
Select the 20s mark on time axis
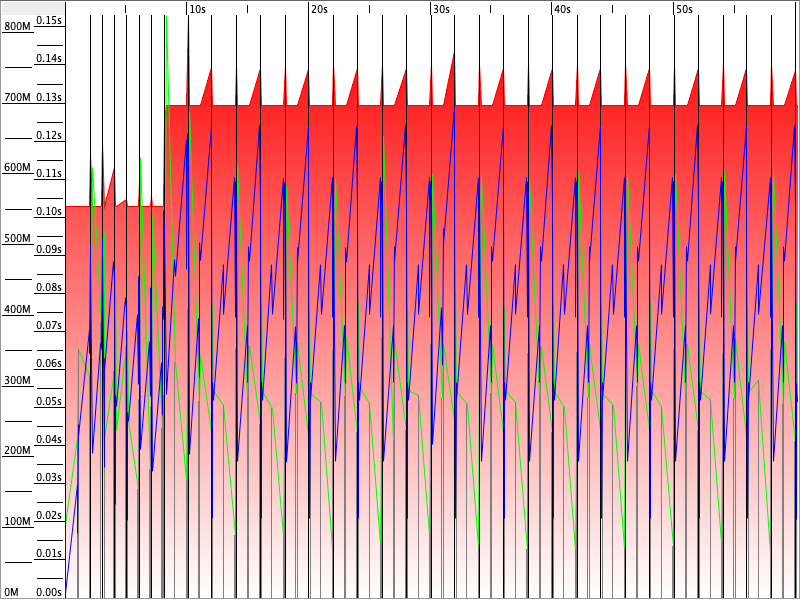[x=319, y=9]
